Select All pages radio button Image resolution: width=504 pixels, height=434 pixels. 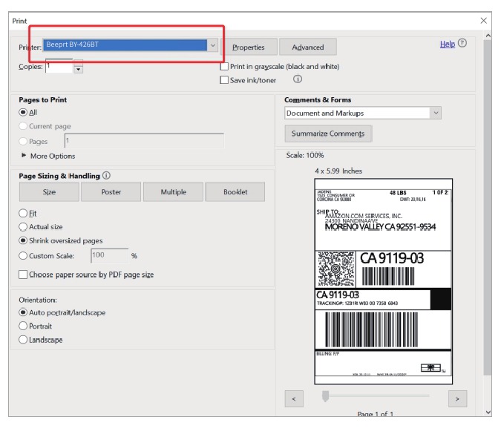[x=23, y=113]
